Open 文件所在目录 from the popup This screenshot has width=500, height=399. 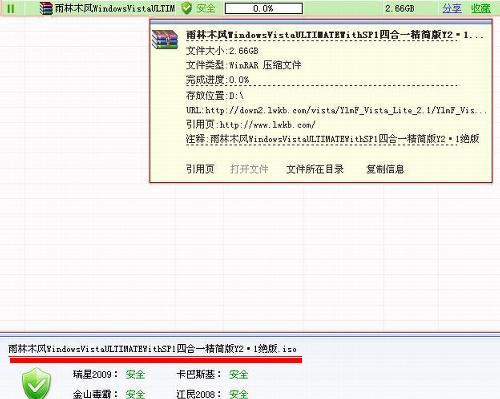click(315, 169)
